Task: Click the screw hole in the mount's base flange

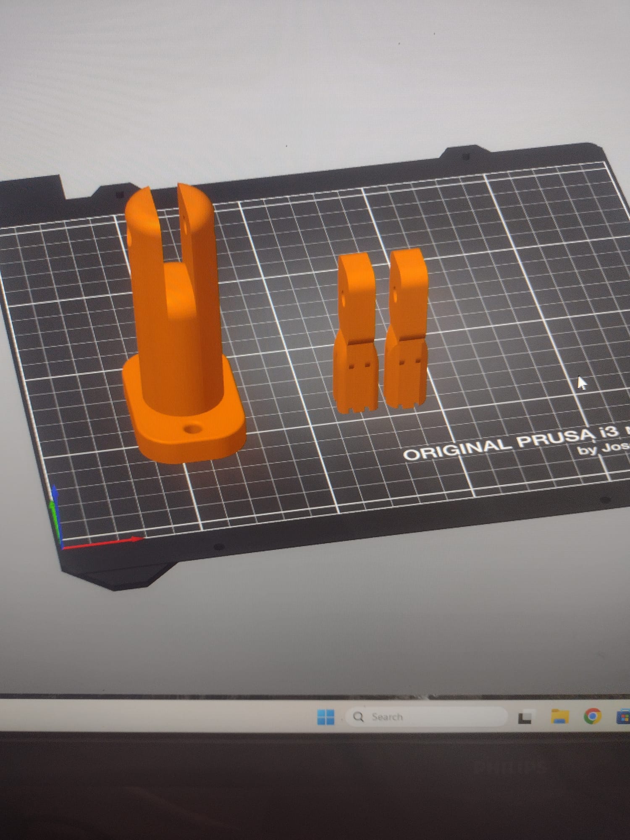Action: point(192,429)
